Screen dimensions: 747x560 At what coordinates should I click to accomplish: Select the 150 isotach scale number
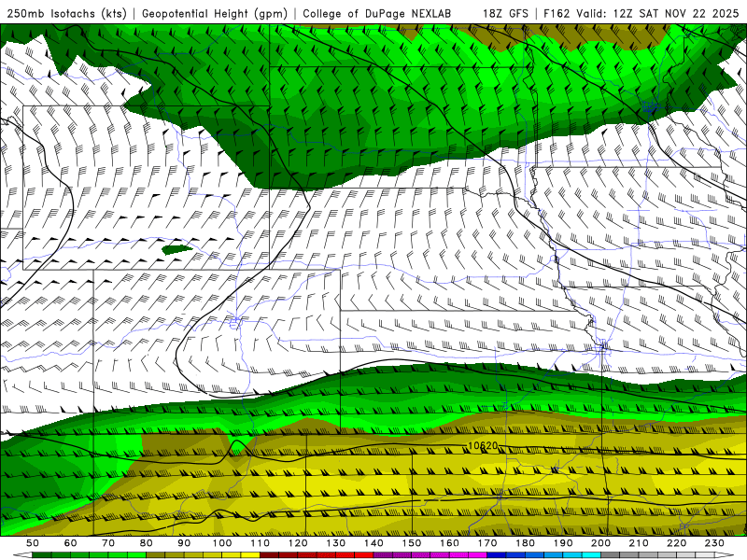click(412, 543)
